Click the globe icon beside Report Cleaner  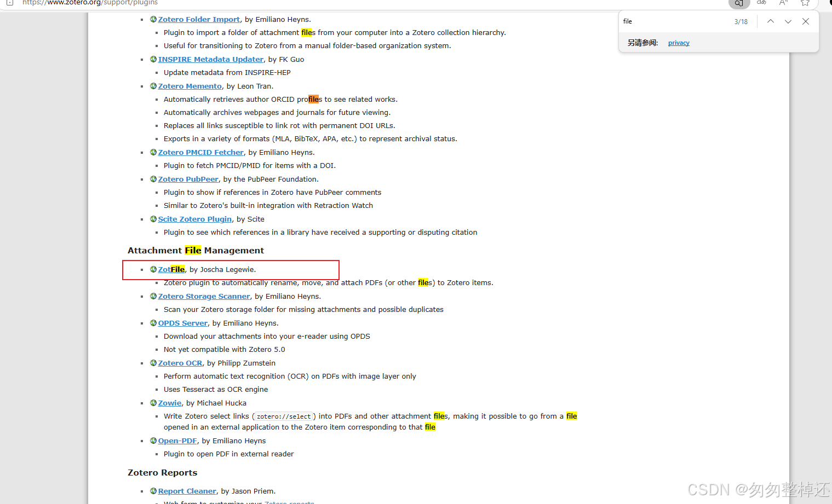[153, 491]
